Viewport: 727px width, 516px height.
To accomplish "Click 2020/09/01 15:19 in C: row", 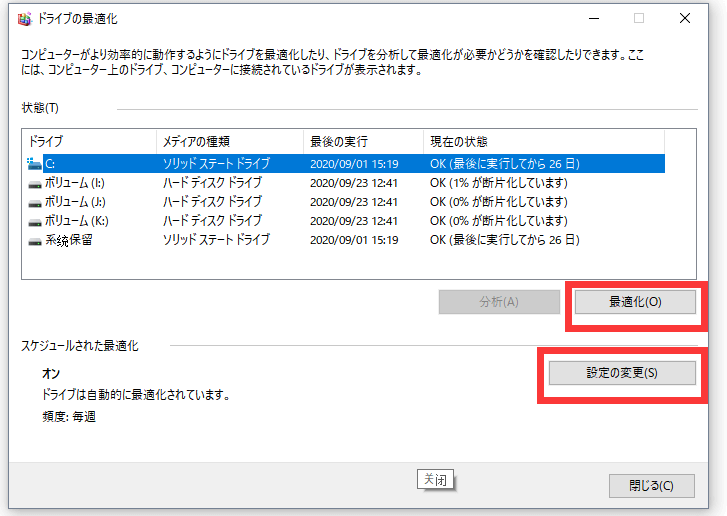I will (x=354, y=164).
